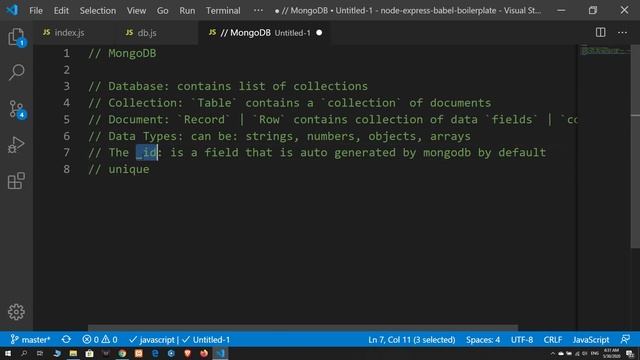Open the Windows notification center
This screenshot has height=360, width=640.
coord(630,353)
